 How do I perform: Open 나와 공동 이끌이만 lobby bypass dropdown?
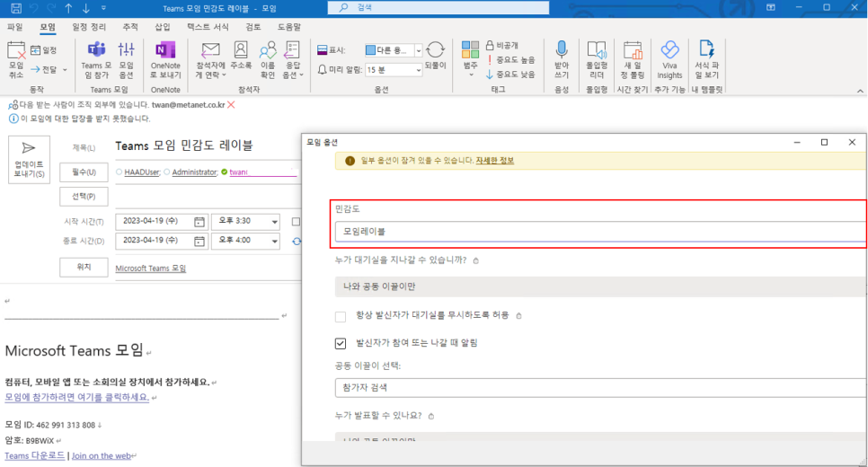600,286
